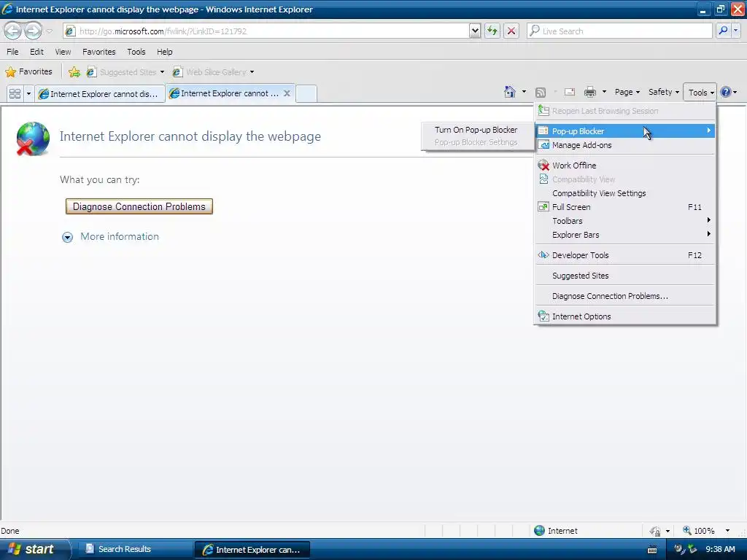The height and width of the screenshot is (560, 747).
Task: Open the recent pages dropdown arrow
Action: 49,31
